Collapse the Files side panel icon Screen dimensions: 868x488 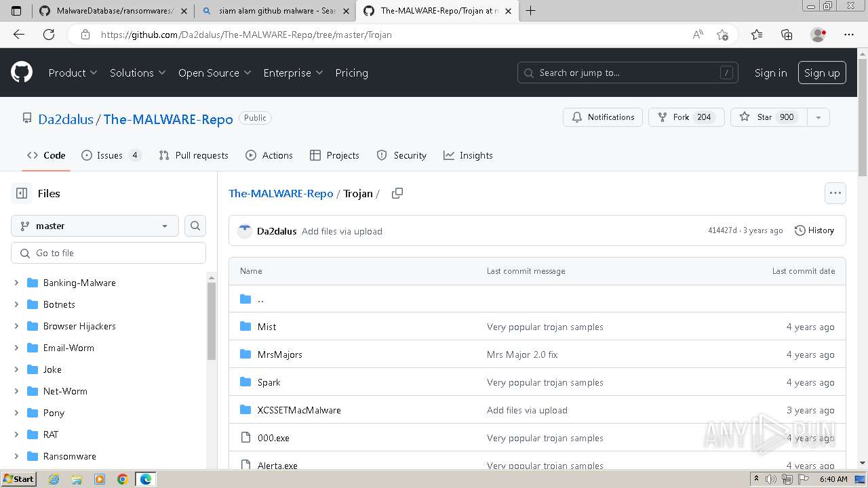pos(22,193)
